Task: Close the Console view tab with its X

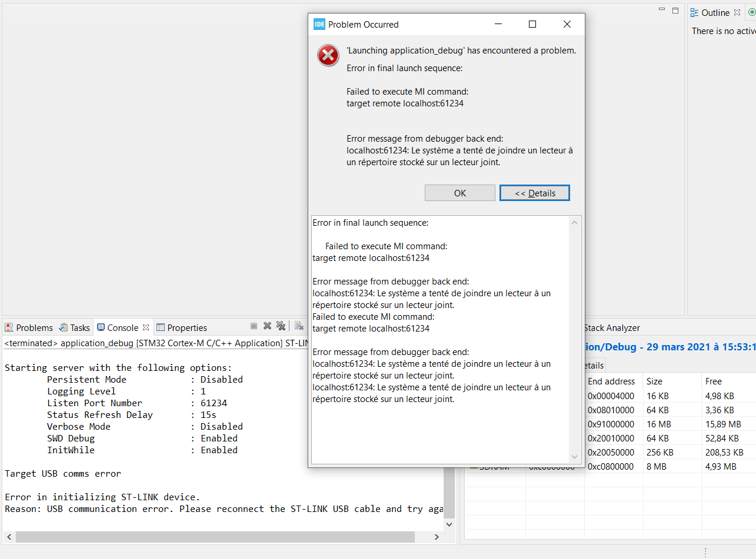Action: click(146, 327)
